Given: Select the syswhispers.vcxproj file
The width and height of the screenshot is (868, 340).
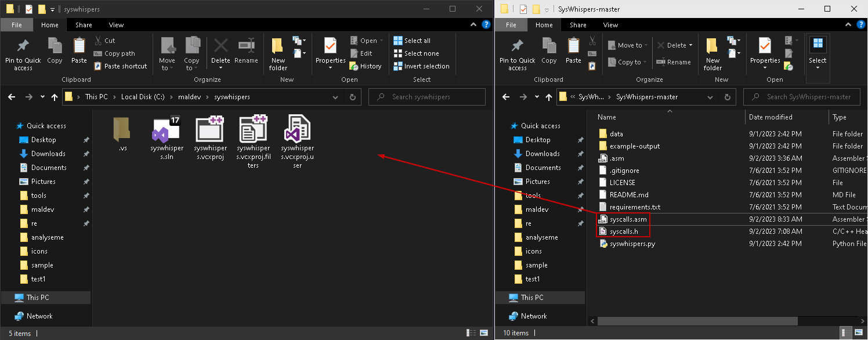Looking at the screenshot, I should point(209,139).
